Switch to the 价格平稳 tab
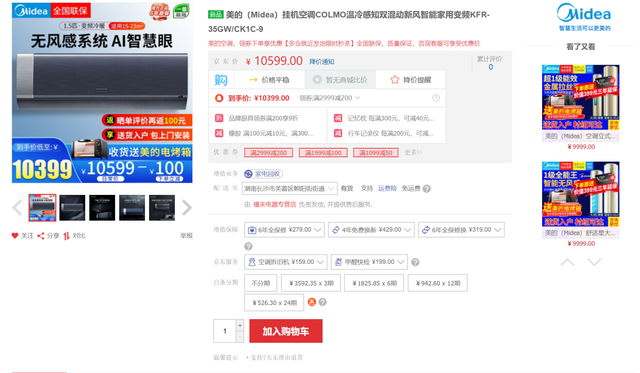Viewport: 640px width, 373px height. tap(269, 80)
